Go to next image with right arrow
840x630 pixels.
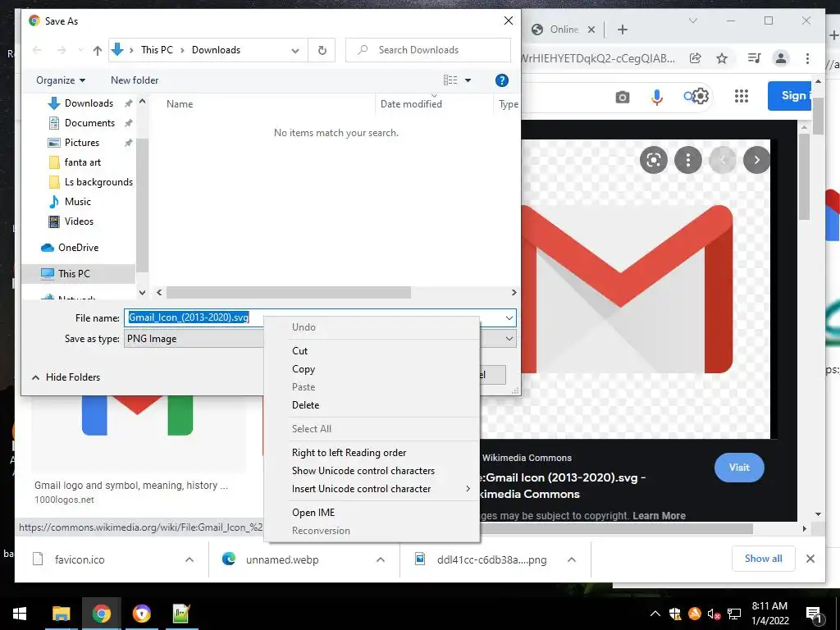coord(756,160)
